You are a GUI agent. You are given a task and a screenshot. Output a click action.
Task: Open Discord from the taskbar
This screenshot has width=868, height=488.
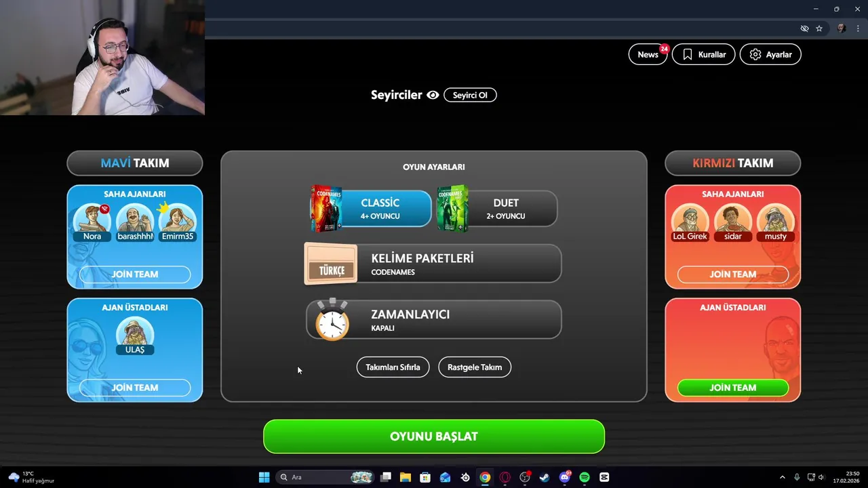(x=565, y=477)
